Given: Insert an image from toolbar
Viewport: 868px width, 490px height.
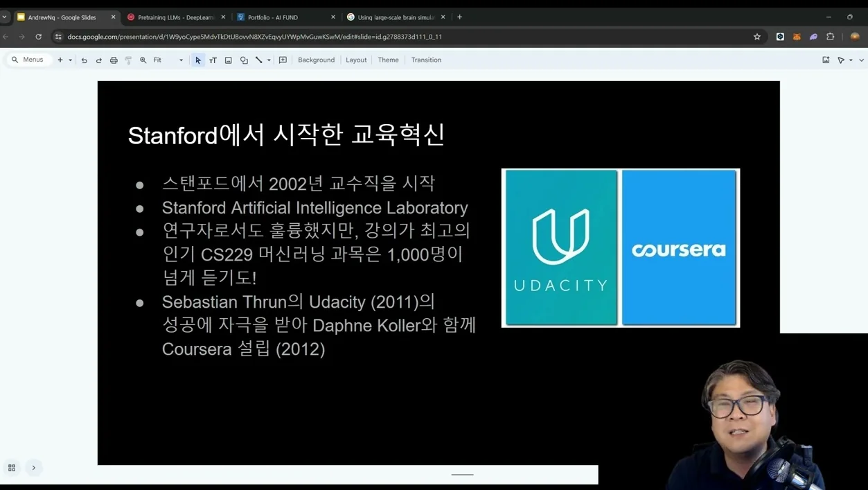Looking at the screenshot, I should (x=229, y=60).
